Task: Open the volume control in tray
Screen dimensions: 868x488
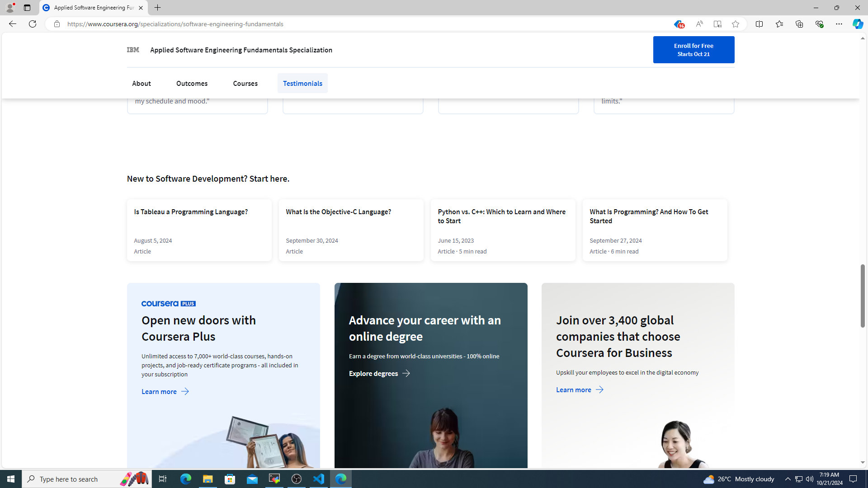Action: [x=810, y=479]
